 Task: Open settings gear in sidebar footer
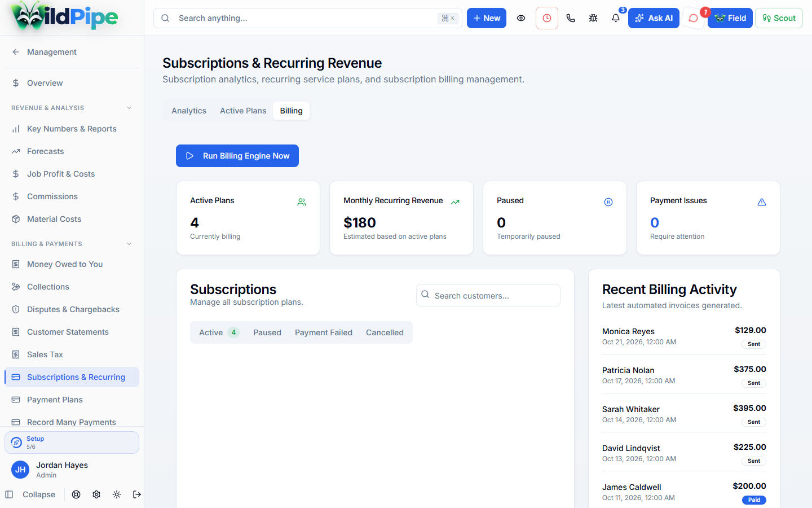(96, 494)
